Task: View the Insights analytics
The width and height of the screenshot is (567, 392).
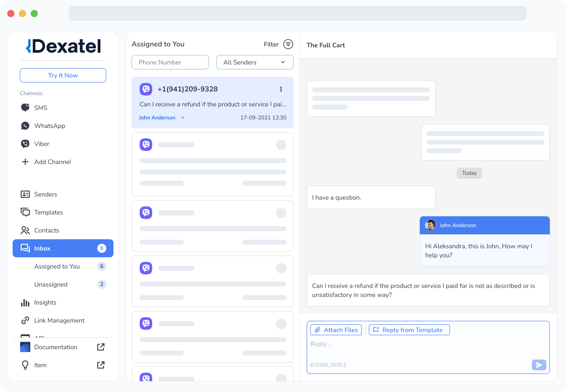Action: pos(45,302)
